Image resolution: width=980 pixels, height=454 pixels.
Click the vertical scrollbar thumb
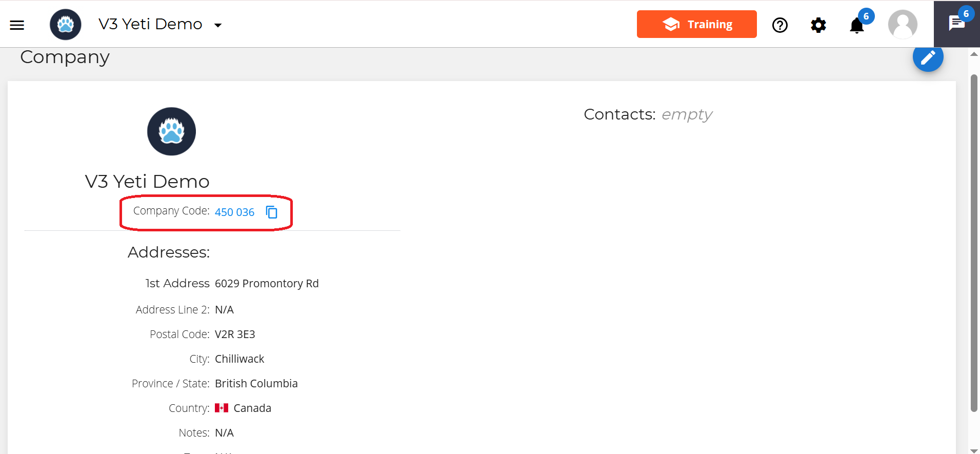pos(974,241)
